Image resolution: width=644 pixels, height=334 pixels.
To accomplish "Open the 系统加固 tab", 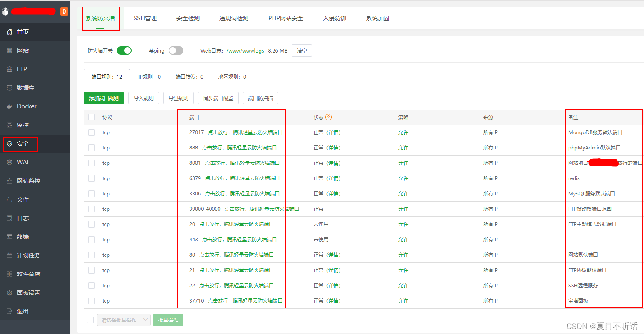I will (378, 18).
